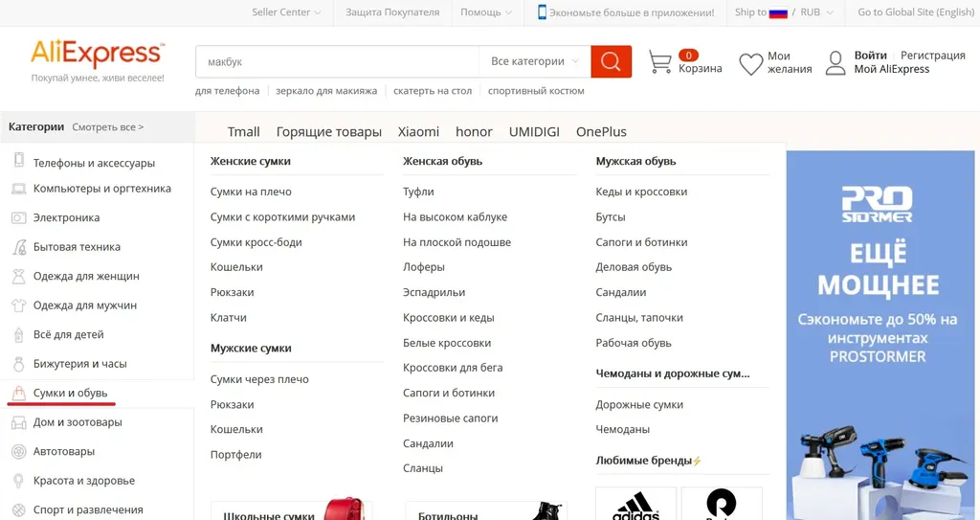Image resolution: width=980 pixels, height=520 pixels.
Task: Open Портфели subcategory
Action: pyautogui.click(x=235, y=454)
